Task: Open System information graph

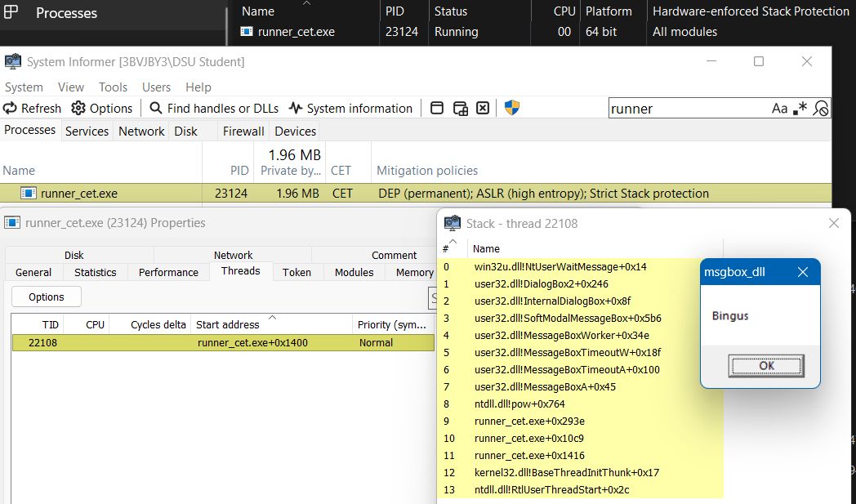Action: click(350, 108)
